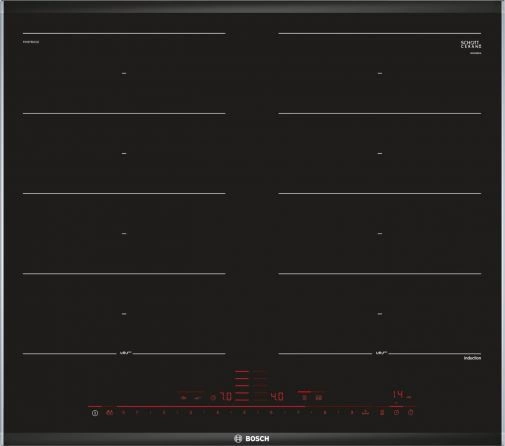Tap the Schott Ceran logo
The image size is (505, 446).
point(471,44)
